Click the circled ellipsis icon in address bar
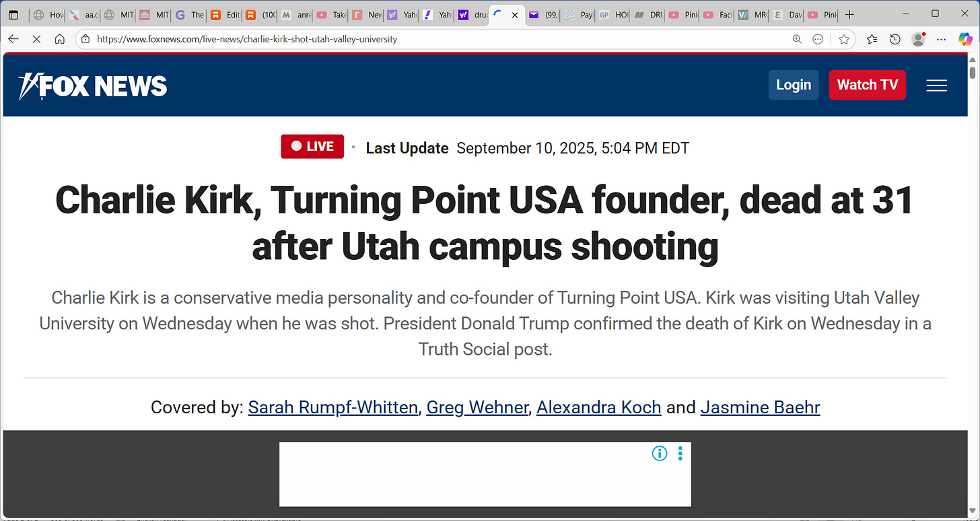Image resolution: width=980 pixels, height=521 pixels. coord(818,39)
